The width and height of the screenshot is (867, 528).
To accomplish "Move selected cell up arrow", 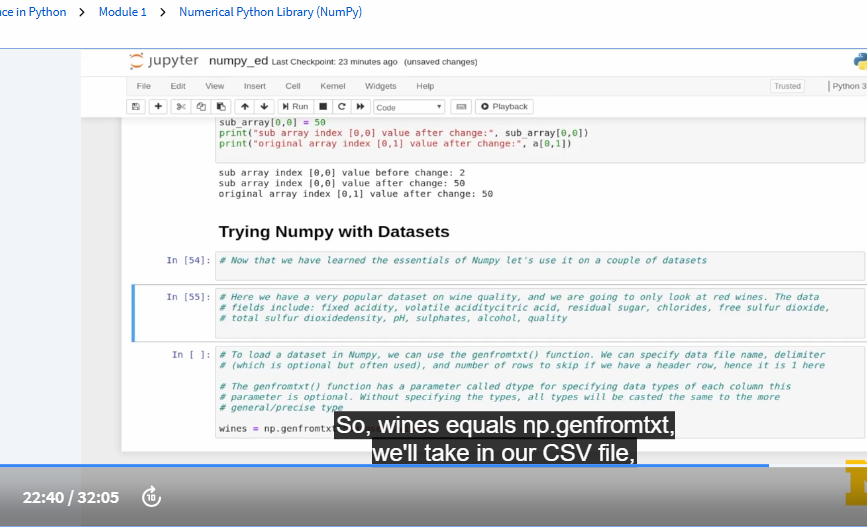I will coord(245,107).
